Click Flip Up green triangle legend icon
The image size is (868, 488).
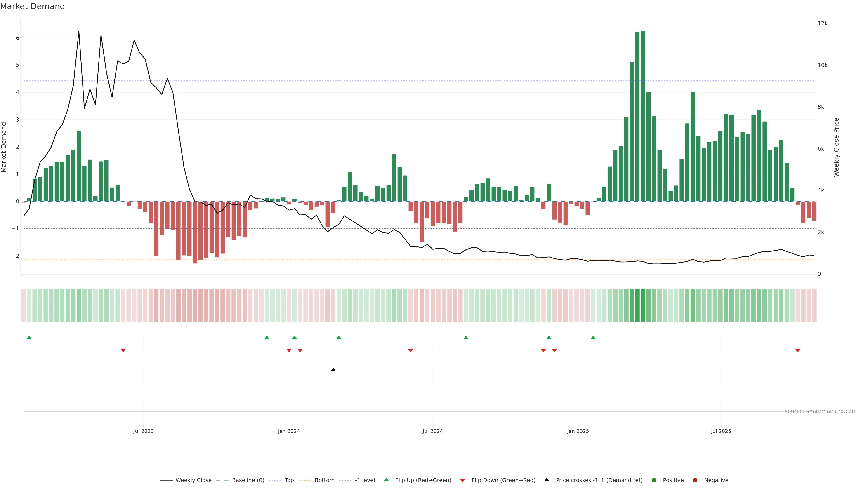[x=387, y=480]
